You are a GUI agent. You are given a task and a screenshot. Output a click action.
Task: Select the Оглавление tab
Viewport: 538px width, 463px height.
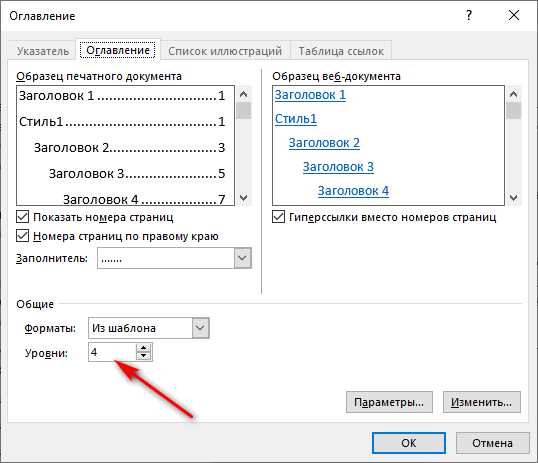pyautogui.click(x=118, y=50)
